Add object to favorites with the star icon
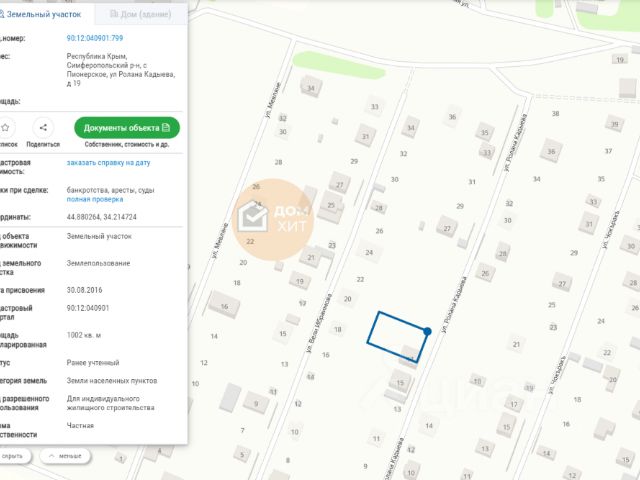The height and width of the screenshot is (480, 640). [5, 128]
